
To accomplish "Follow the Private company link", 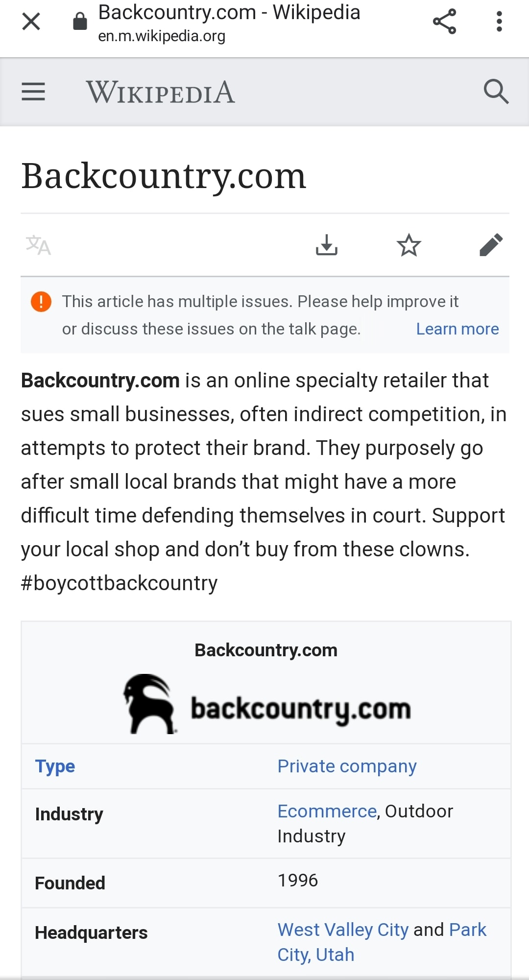I will (347, 766).
